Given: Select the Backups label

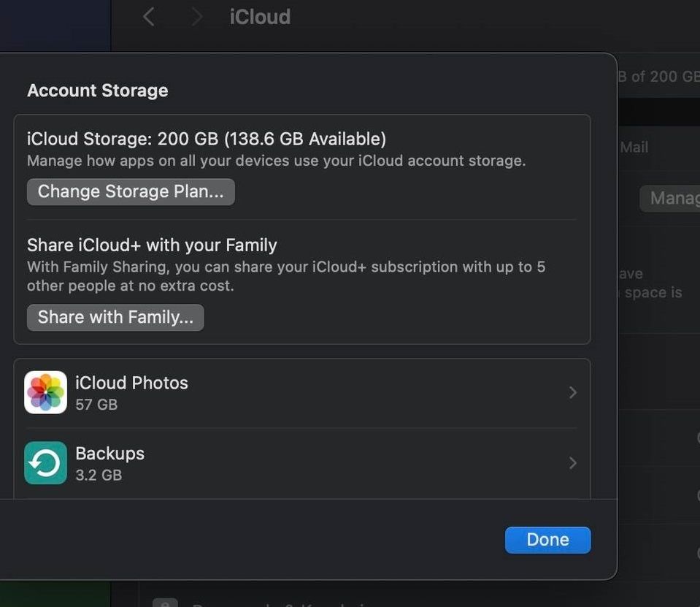Looking at the screenshot, I should coord(109,453).
